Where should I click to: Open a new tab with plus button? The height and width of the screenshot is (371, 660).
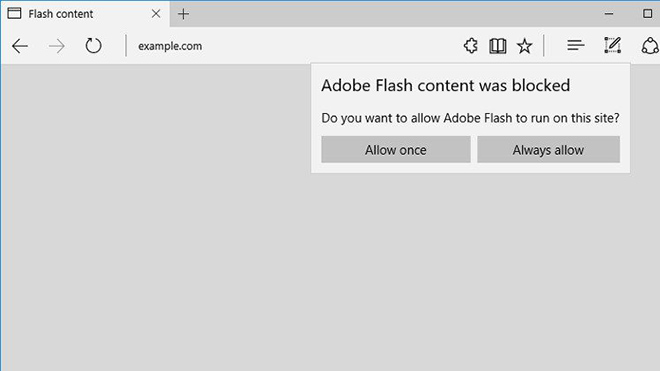point(183,14)
